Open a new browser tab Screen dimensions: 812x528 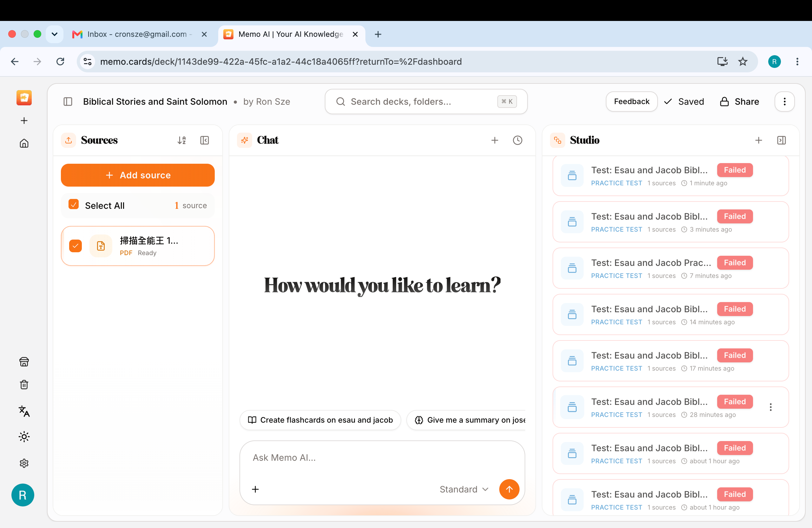pyautogui.click(x=378, y=34)
